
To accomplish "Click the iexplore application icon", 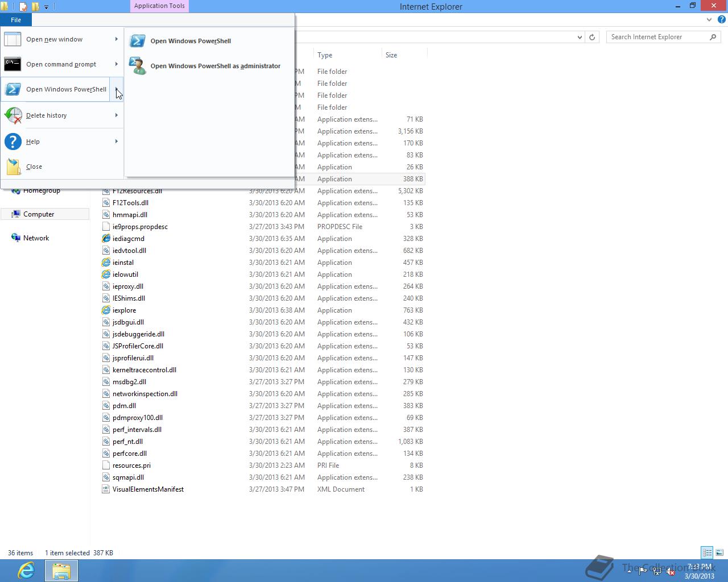I will (106, 310).
